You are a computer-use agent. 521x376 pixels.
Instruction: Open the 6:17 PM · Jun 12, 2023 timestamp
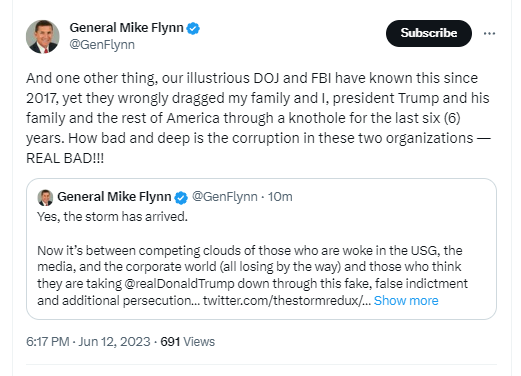[x=88, y=342]
